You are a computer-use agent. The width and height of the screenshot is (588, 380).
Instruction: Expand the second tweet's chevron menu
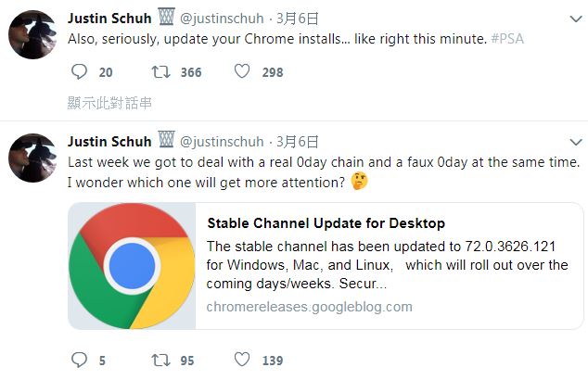pyautogui.click(x=576, y=142)
